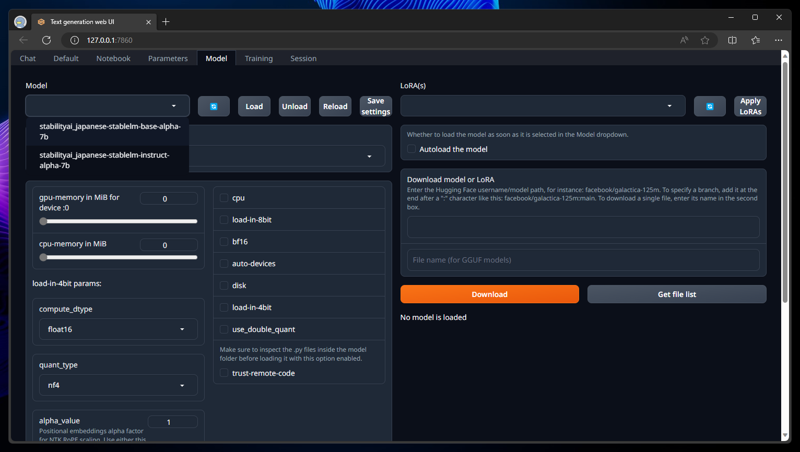Open favorites list icon

(x=756, y=40)
